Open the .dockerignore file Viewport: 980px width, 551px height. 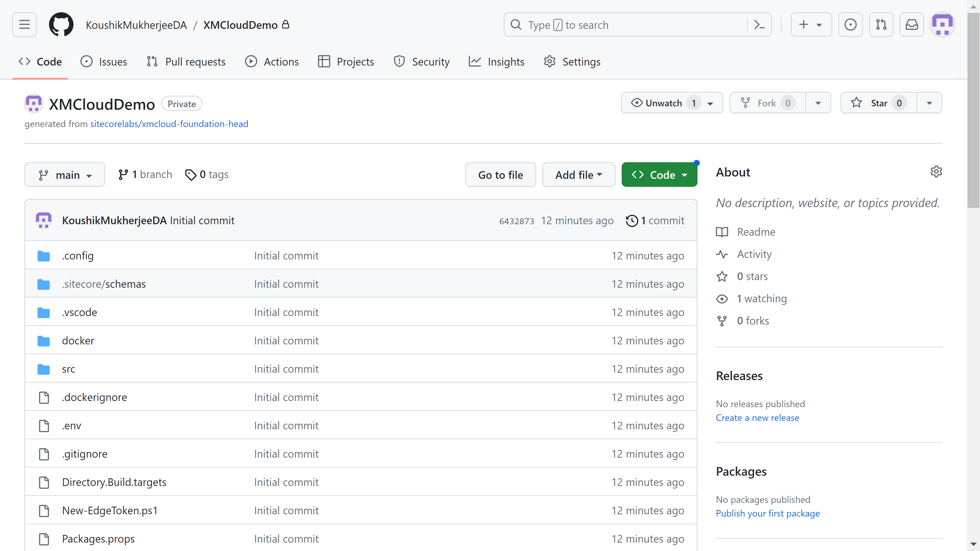click(94, 397)
